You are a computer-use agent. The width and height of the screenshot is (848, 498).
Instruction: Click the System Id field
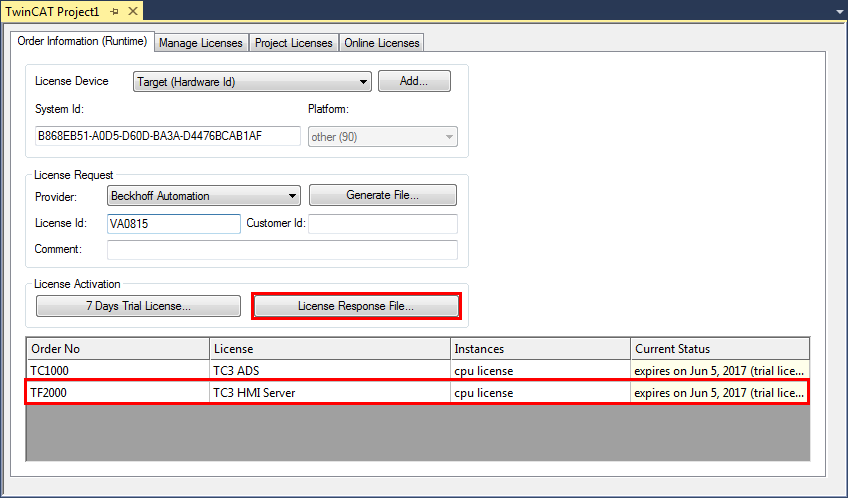[x=168, y=136]
